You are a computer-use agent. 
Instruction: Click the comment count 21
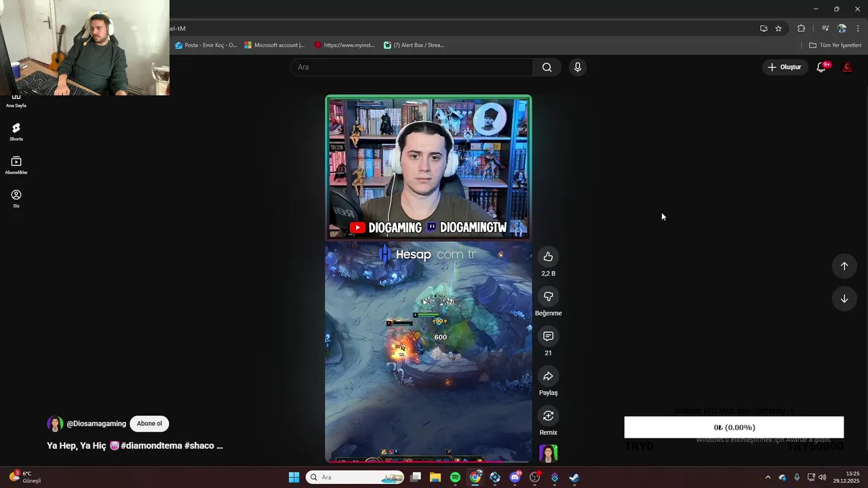pos(548,353)
